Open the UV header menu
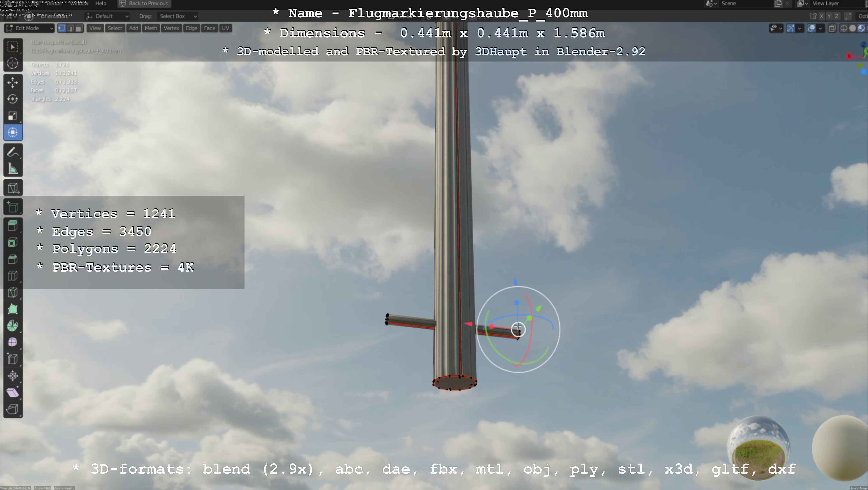Viewport: 868px width, 490px height. point(225,28)
